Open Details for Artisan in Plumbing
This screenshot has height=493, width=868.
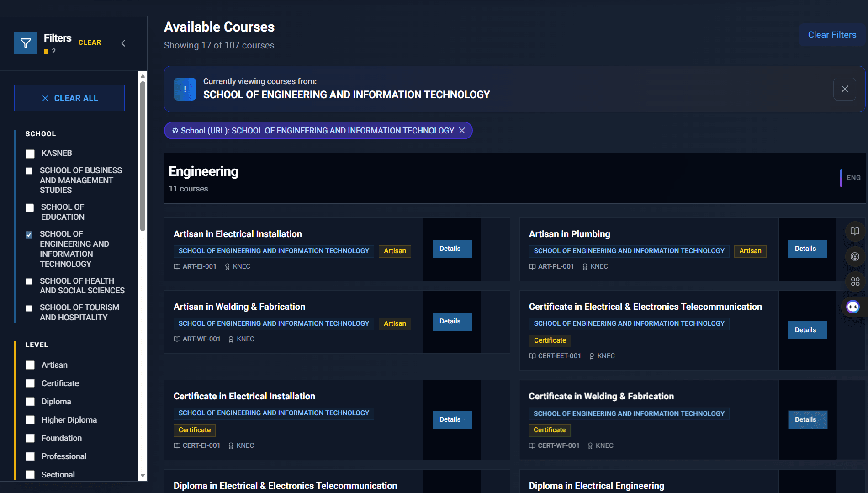pos(807,249)
